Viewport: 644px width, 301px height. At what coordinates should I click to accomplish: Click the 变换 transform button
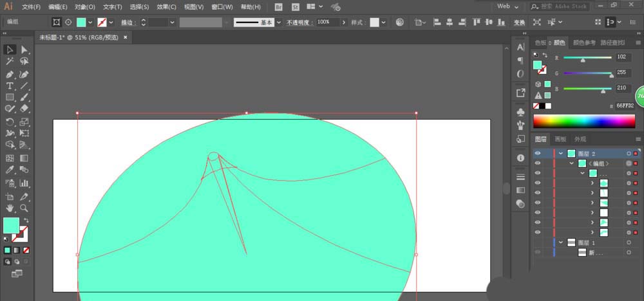[x=520, y=23]
